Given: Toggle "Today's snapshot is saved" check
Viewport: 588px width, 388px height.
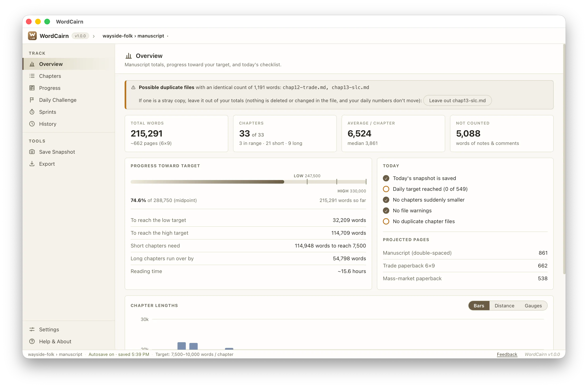Looking at the screenshot, I should point(386,178).
